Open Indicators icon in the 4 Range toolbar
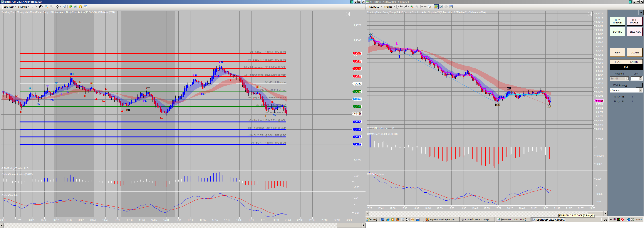This screenshot has height=228, width=644. tap(441, 7)
